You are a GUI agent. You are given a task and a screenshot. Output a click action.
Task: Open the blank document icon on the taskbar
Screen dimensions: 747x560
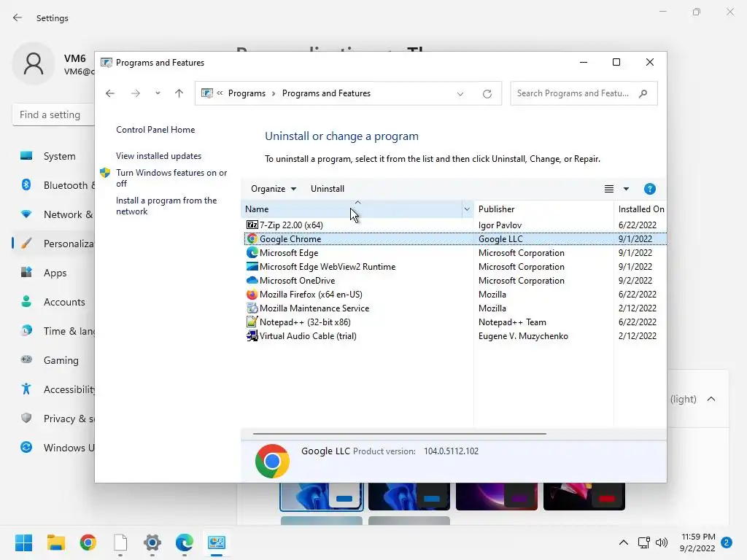click(120, 542)
